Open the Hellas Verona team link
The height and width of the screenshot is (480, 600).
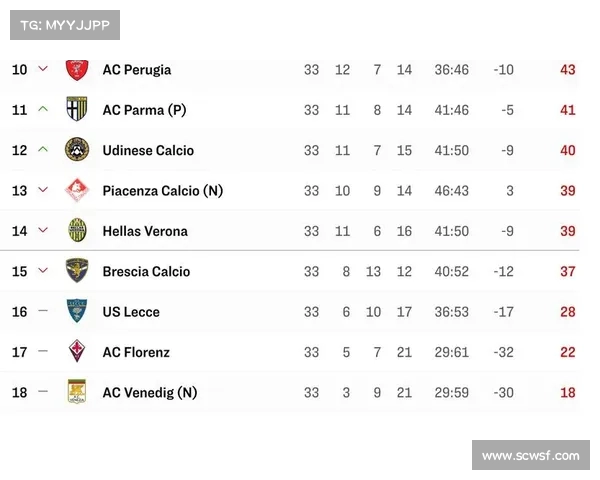click(145, 231)
